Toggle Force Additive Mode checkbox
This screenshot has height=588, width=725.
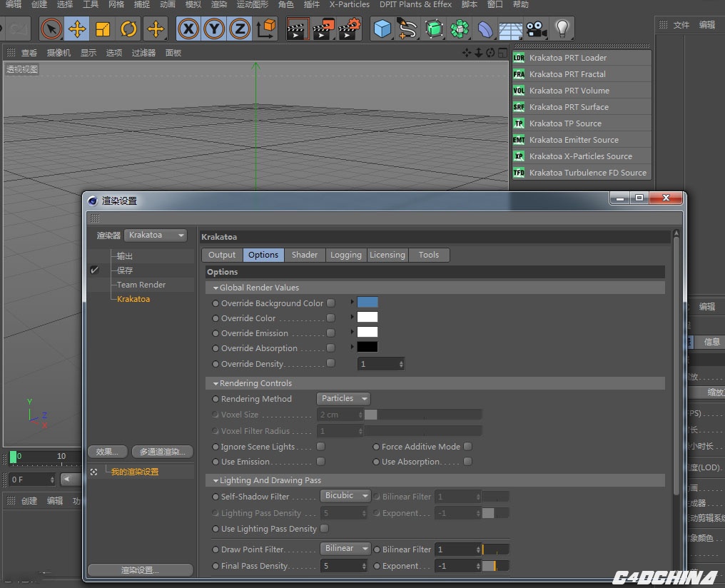(468, 446)
